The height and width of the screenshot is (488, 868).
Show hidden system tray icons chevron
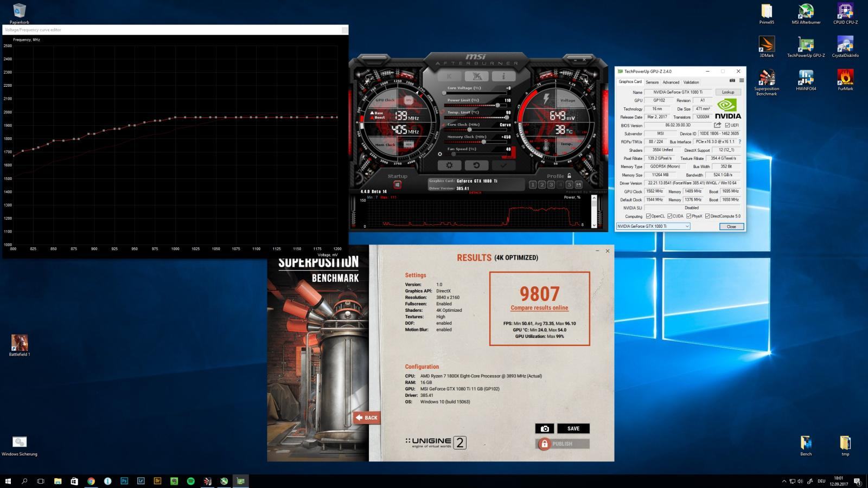[784, 481]
